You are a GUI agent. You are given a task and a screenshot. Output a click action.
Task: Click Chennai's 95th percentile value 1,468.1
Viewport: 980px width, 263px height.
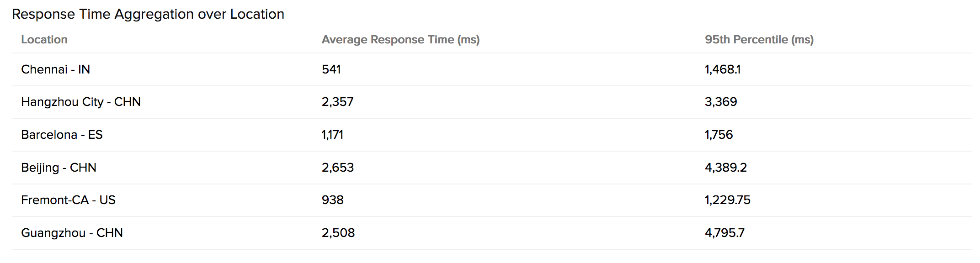tap(722, 69)
